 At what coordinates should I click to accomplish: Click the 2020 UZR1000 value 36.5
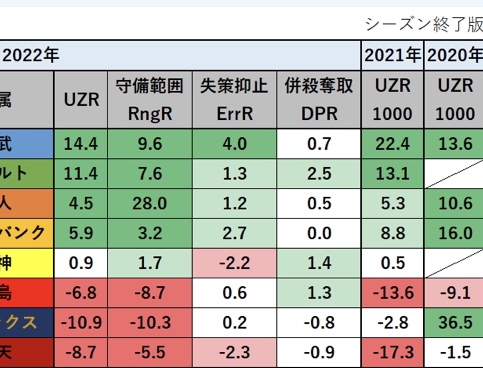click(454, 322)
